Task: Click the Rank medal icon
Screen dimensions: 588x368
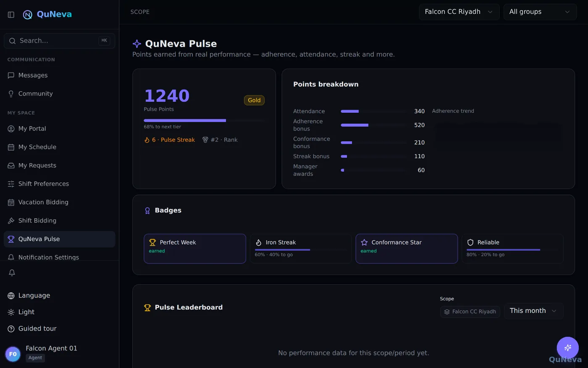Action: [205, 140]
